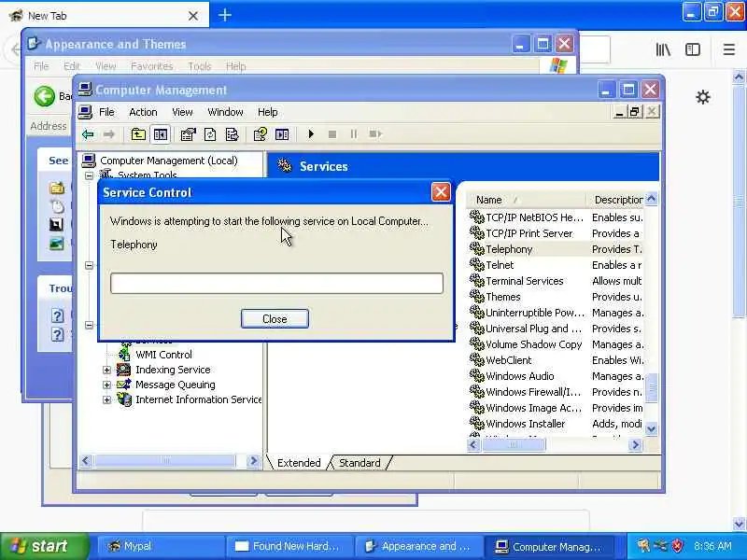Select Volume Shadow Copy service
The image size is (747, 560).
[533, 344]
